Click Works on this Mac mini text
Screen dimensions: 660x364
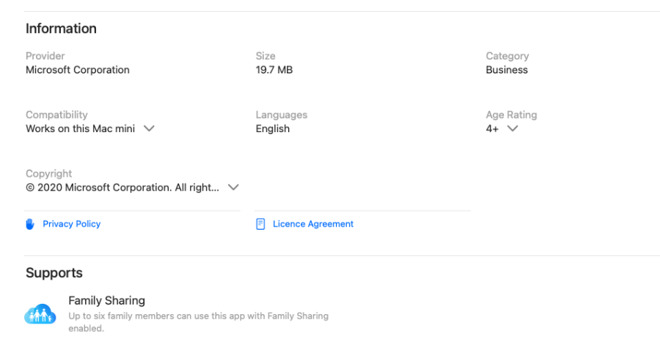[x=80, y=129]
